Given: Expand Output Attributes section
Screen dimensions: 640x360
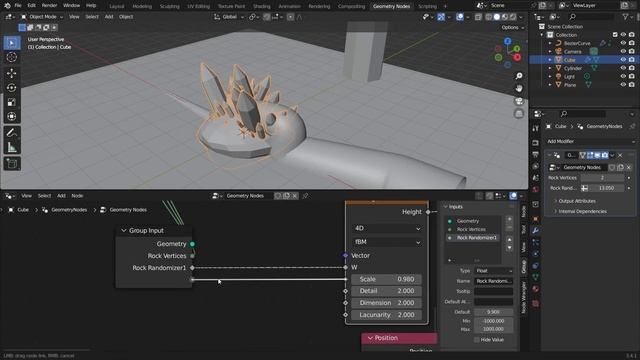Looking at the screenshot, I should click(577, 201).
